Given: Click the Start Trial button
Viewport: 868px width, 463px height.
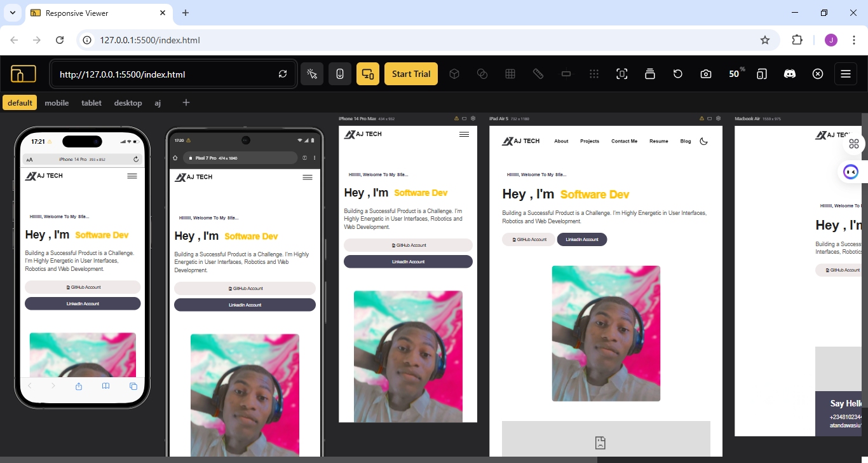Looking at the screenshot, I should click(411, 74).
